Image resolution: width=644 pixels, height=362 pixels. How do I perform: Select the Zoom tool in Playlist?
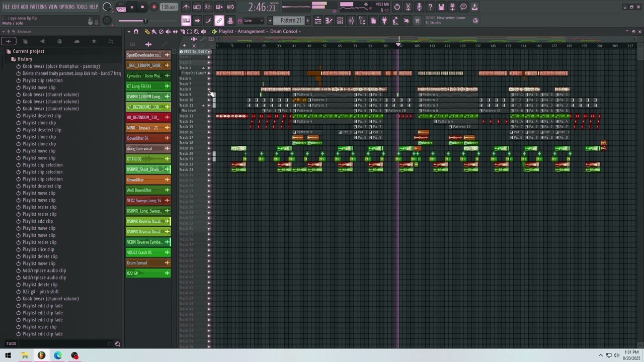196,31
